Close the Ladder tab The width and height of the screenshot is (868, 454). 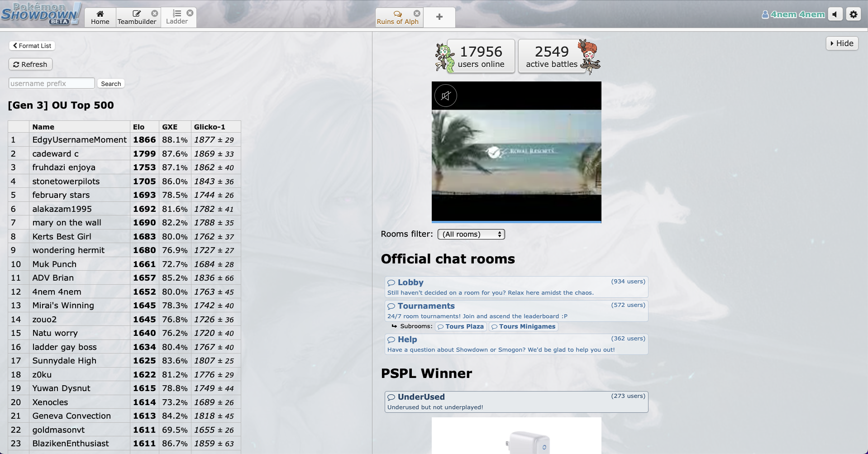coord(190,13)
